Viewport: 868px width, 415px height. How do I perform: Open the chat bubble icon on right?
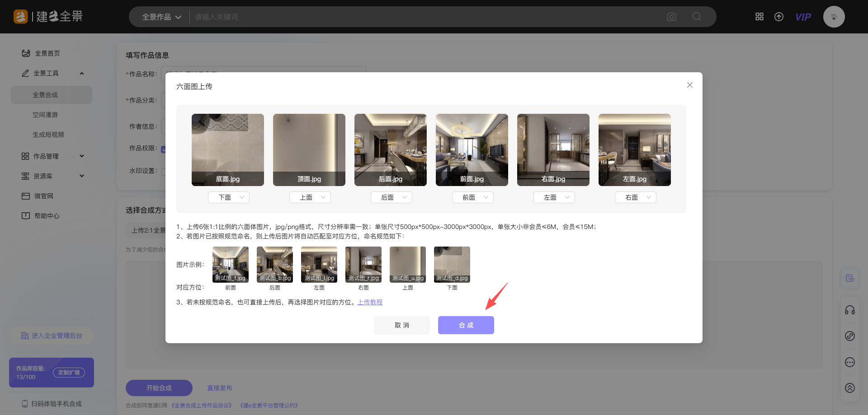tap(850, 362)
